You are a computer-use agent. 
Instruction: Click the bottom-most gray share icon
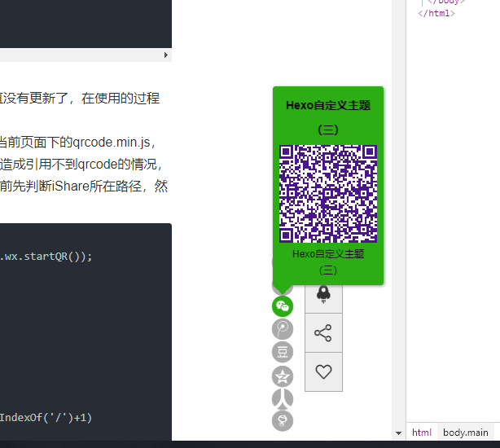click(x=282, y=421)
